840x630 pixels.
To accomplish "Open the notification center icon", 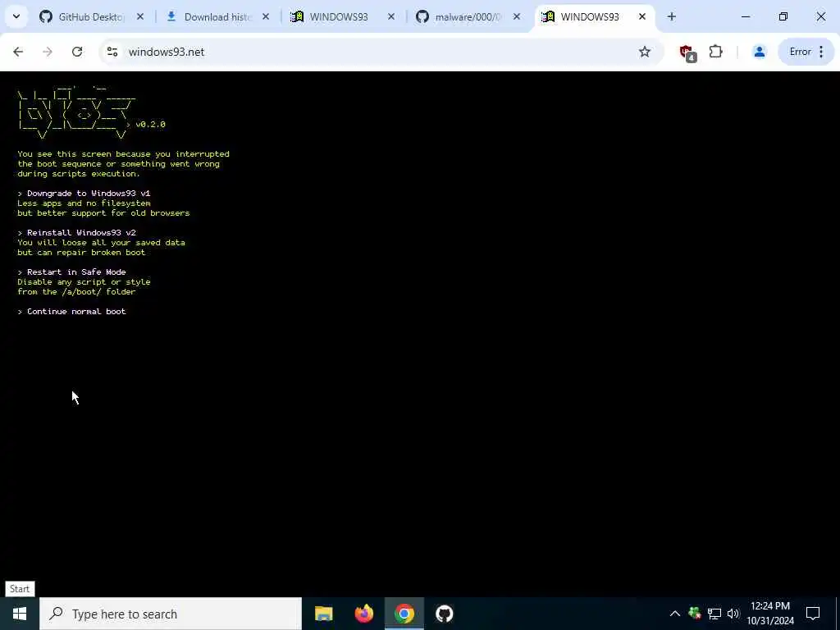I will tap(813, 614).
